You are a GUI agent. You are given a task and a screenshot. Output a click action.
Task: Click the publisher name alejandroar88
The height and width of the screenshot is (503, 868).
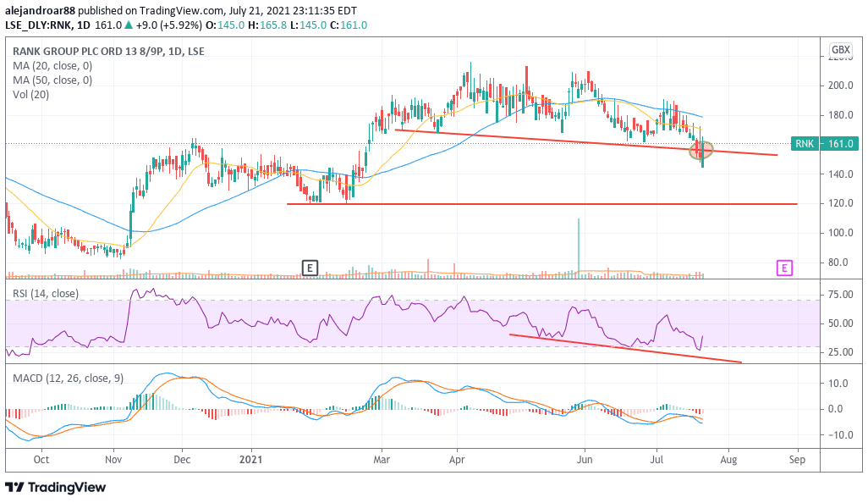pos(41,10)
